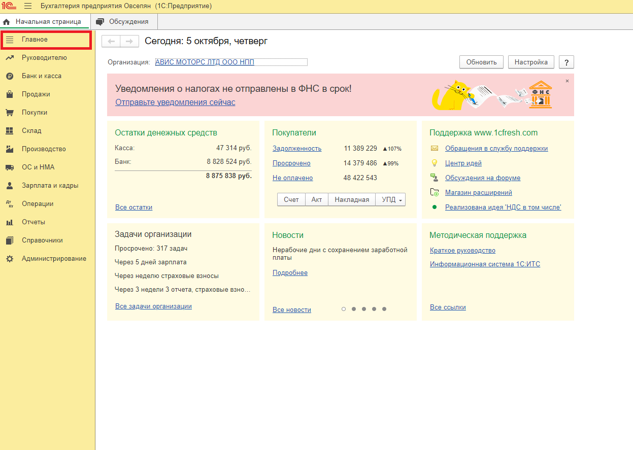Screen dimensions: 633x450
Task: Select the last news carousel dot
Action: click(385, 309)
